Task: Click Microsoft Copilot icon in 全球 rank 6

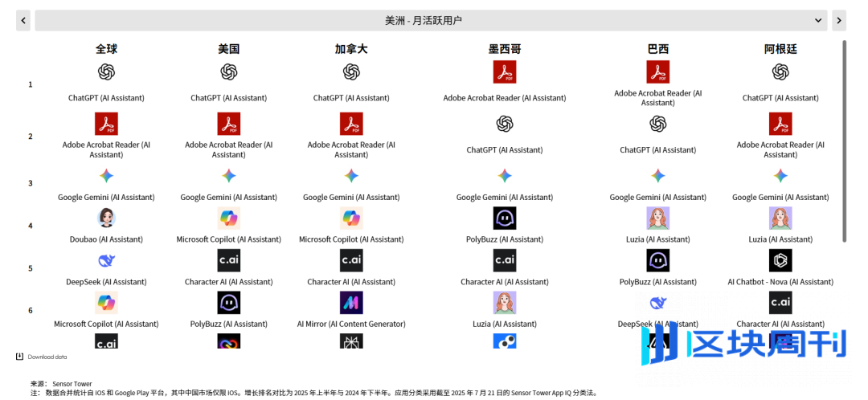Action: (x=106, y=303)
